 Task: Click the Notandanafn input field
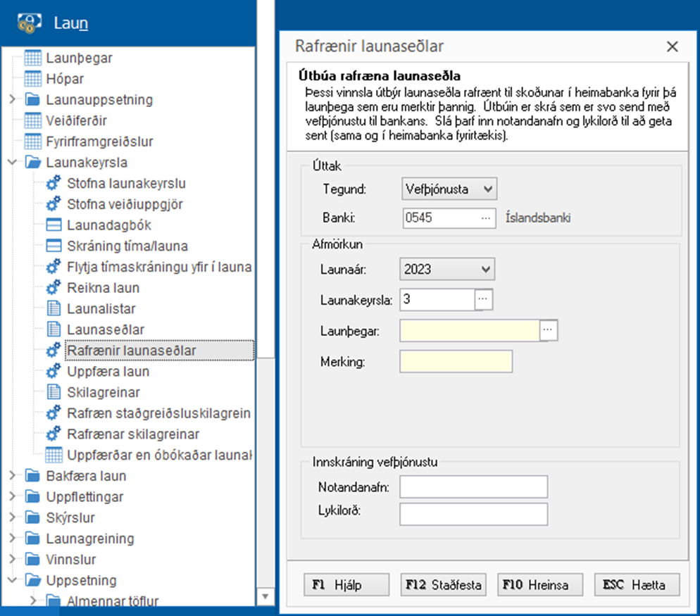click(x=473, y=486)
